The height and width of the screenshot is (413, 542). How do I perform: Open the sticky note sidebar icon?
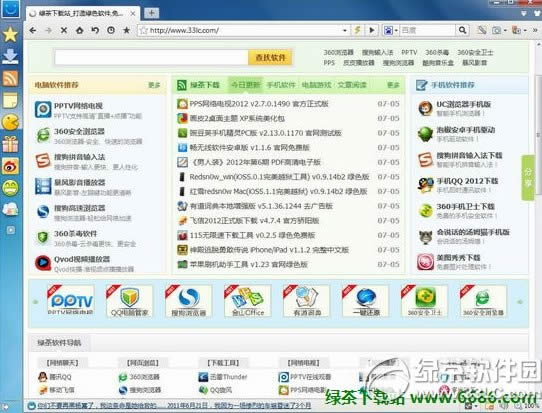tap(10, 100)
